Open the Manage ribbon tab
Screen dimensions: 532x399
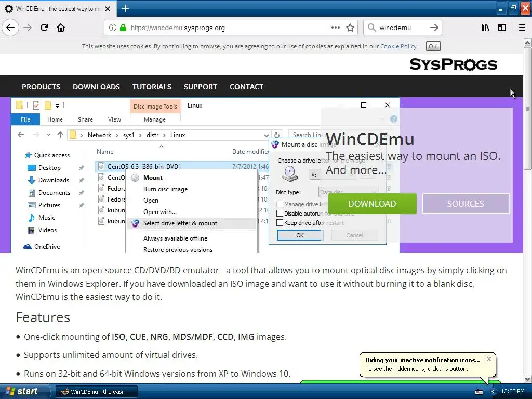click(155, 119)
